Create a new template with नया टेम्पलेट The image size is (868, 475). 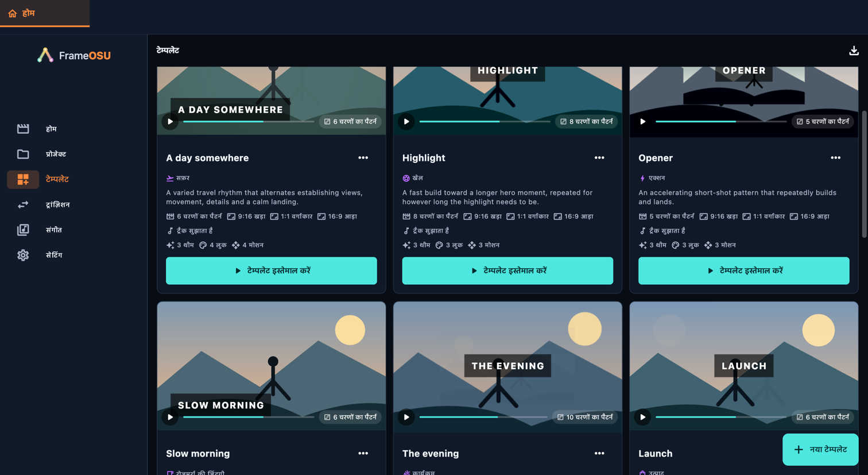(820, 450)
